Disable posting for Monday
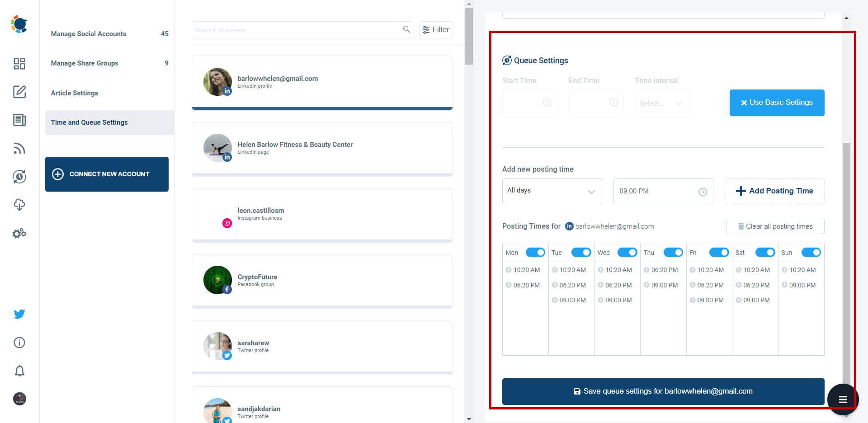 [x=535, y=252]
